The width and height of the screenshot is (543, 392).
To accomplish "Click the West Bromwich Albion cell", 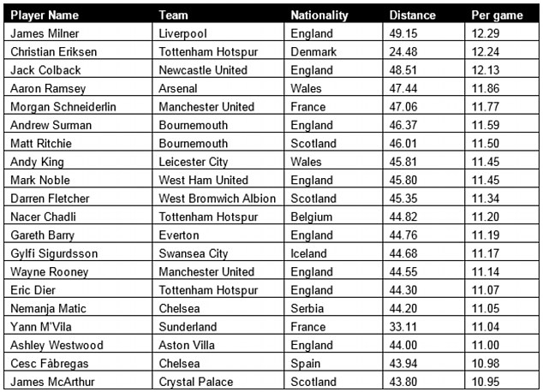I will pyautogui.click(x=218, y=198).
